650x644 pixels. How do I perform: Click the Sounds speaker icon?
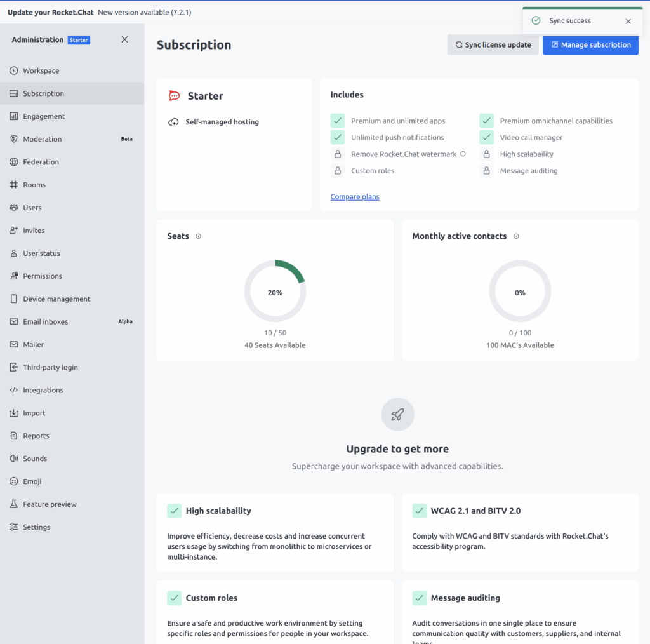[x=14, y=458]
